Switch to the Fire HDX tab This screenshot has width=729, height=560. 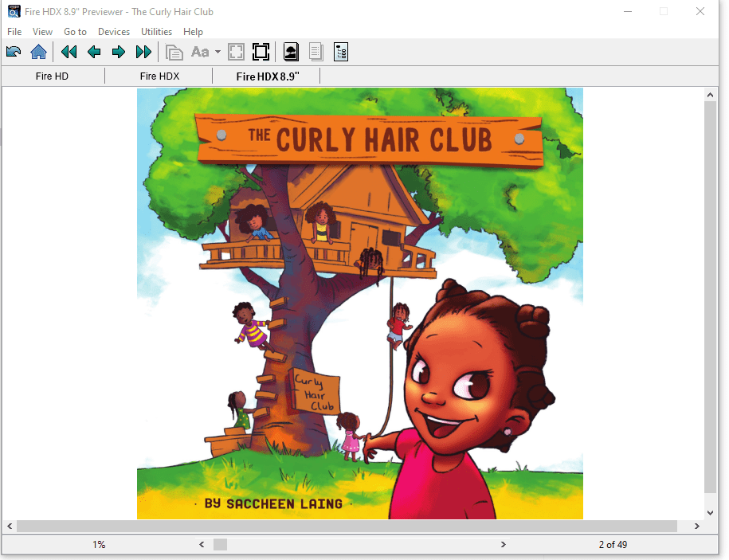(x=159, y=76)
